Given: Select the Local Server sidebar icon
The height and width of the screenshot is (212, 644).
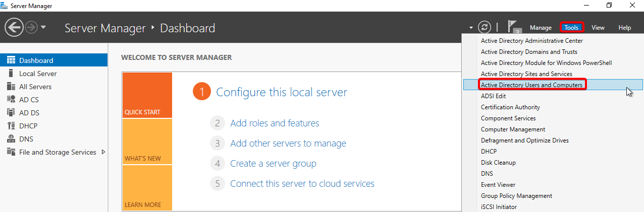Looking at the screenshot, I should pos(11,74).
